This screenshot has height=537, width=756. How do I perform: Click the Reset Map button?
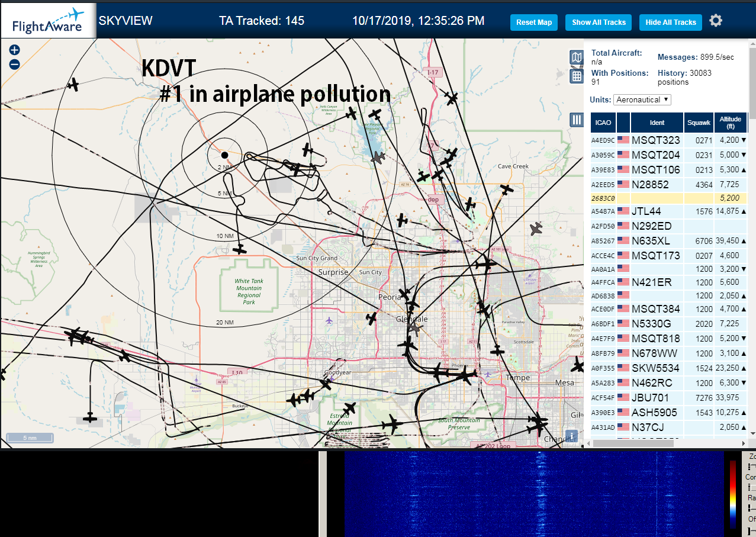pos(534,22)
